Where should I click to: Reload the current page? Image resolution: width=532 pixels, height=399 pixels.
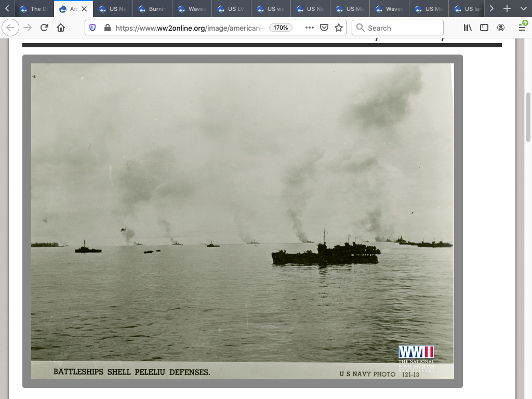[x=44, y=28]
